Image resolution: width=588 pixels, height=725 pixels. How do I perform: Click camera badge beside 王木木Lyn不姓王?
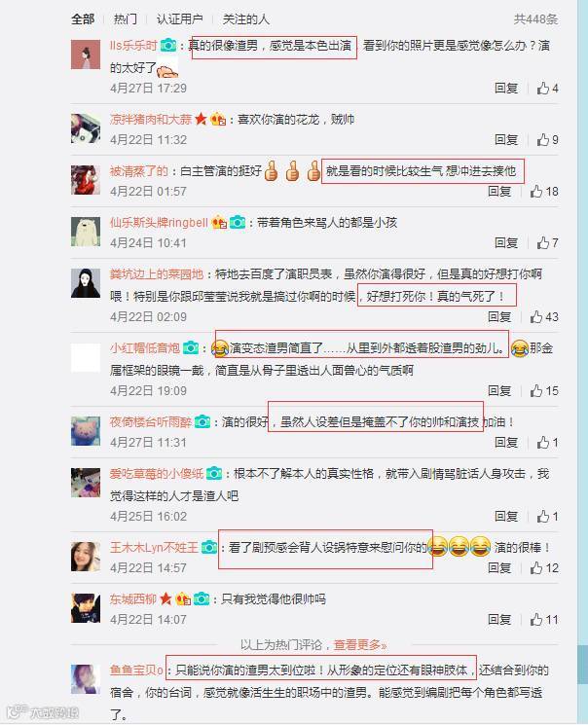[209, 548]
